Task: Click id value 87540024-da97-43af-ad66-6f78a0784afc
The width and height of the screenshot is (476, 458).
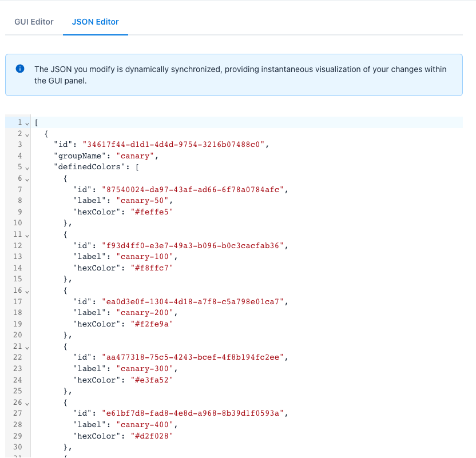Action: [x=193, y=190]
